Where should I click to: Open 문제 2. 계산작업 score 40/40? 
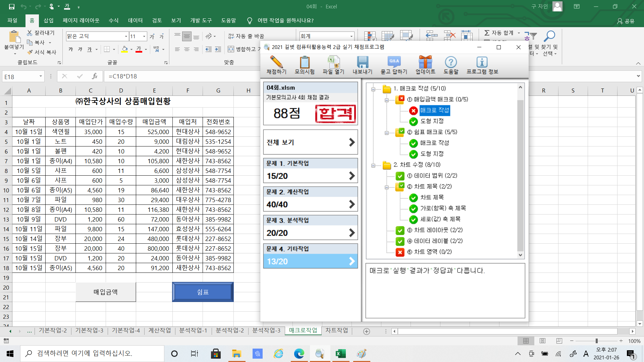coord(311,199)
